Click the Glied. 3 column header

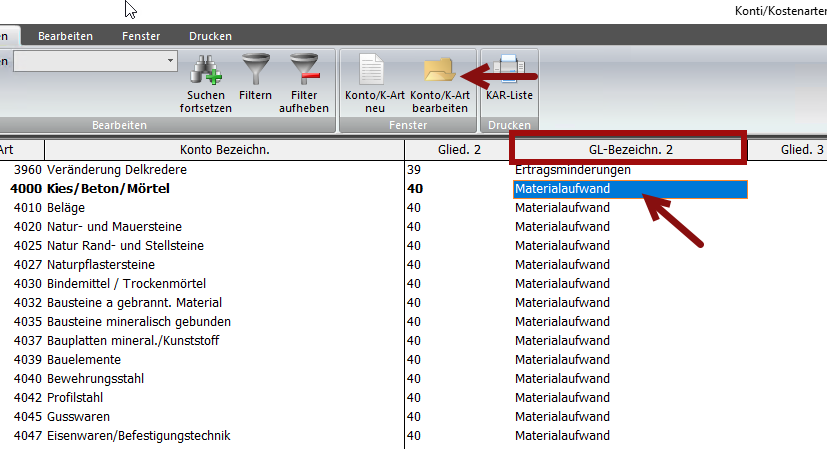tap(801, 150)
